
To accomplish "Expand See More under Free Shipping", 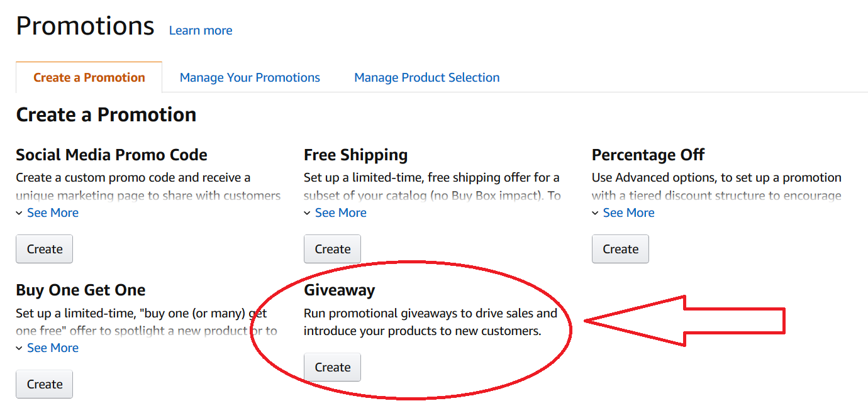I will pos(340,212).
